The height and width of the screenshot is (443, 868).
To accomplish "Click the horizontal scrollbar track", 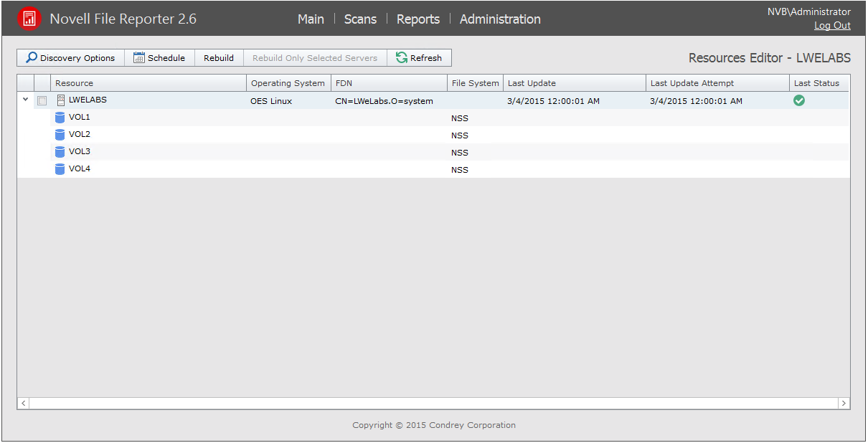I will 433,404.
